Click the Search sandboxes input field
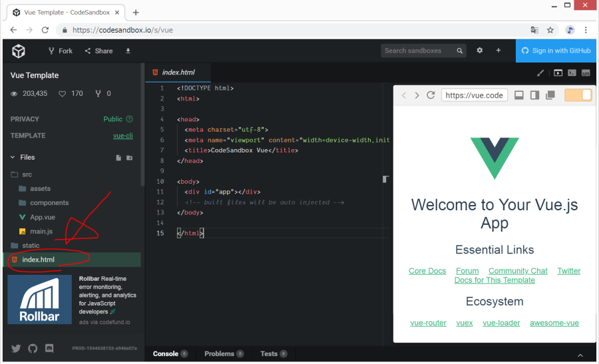The image size is (599, 364). tap(418, 51)
